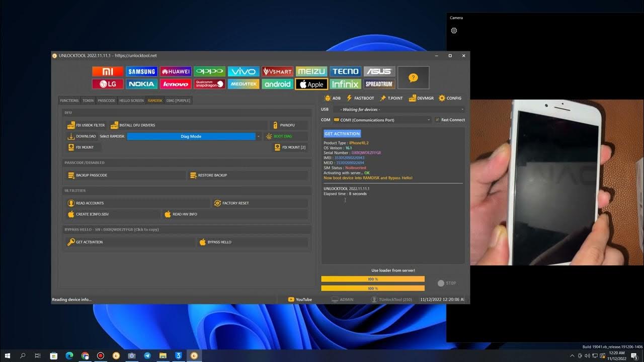Select the Vsmart brand tile

[278, 71]
